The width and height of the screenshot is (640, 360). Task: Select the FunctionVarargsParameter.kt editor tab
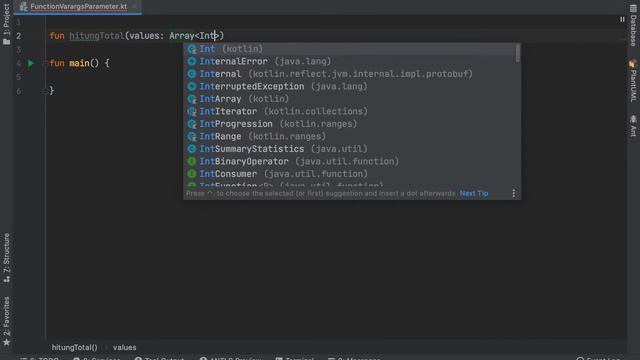(x=78, y=7)
